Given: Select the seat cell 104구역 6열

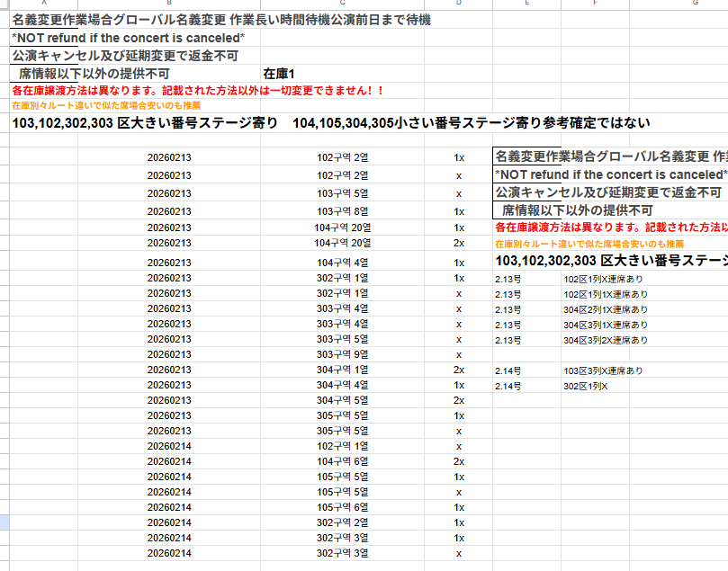Looking at the screenshot, I should click(343, 461).
